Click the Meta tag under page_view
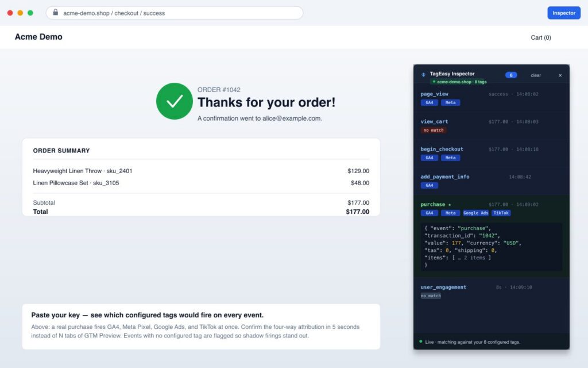The width and height of the screenshot is (588, 368). 450,102
